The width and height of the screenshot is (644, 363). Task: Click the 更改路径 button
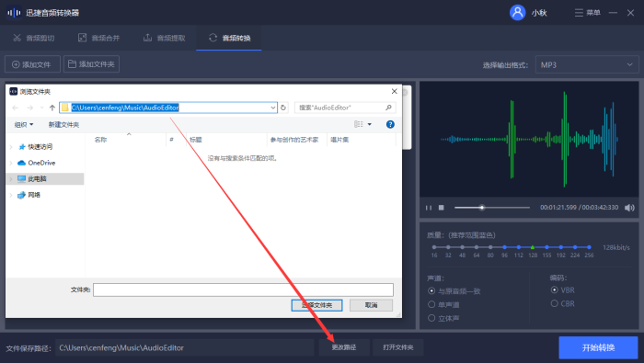(344, 347)
